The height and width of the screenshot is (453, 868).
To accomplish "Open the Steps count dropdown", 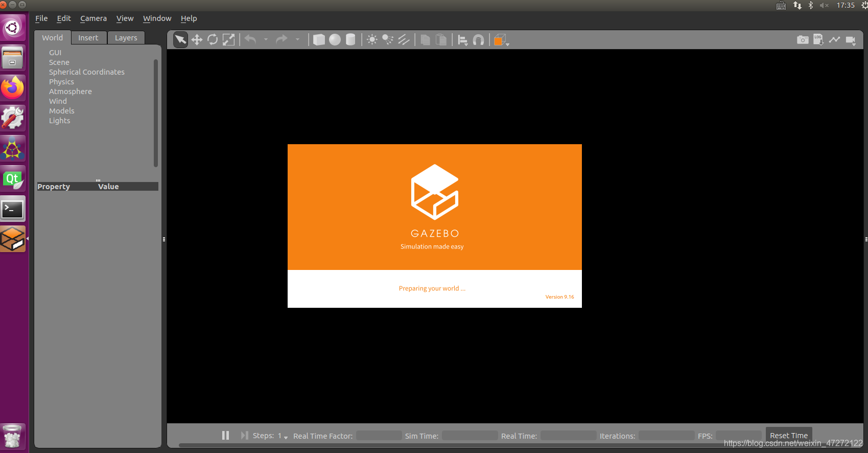I will click(283, 436).
